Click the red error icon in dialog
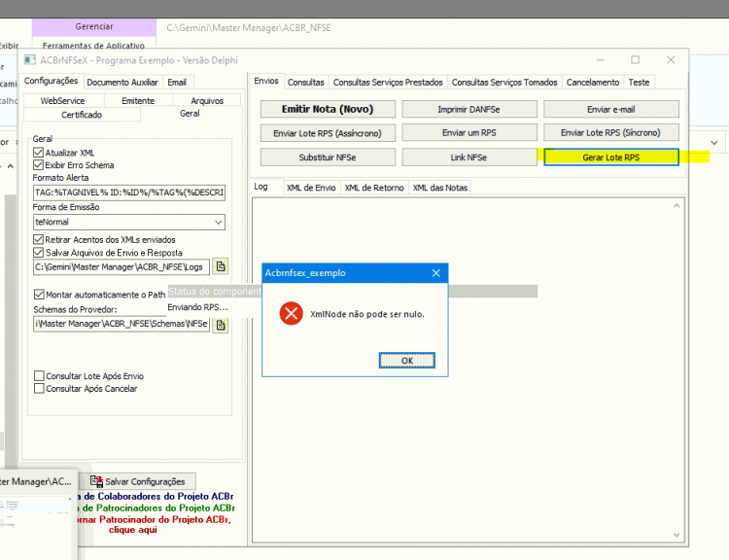729x560 pixels. [291, 313]
